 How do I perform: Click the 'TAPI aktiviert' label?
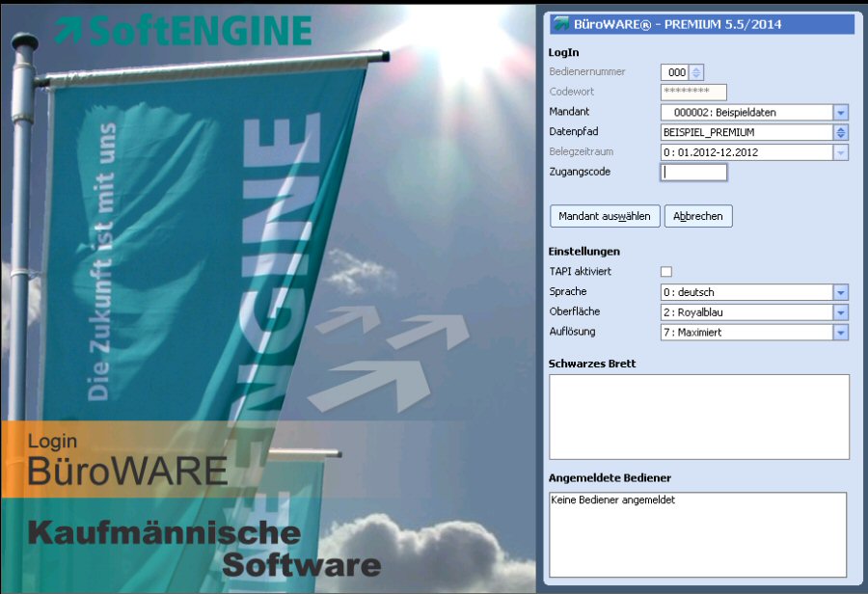click(581, 271)
